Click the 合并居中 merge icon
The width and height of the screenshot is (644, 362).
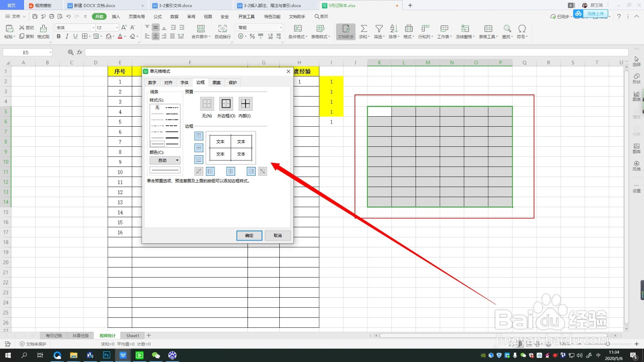click(200, 28)
